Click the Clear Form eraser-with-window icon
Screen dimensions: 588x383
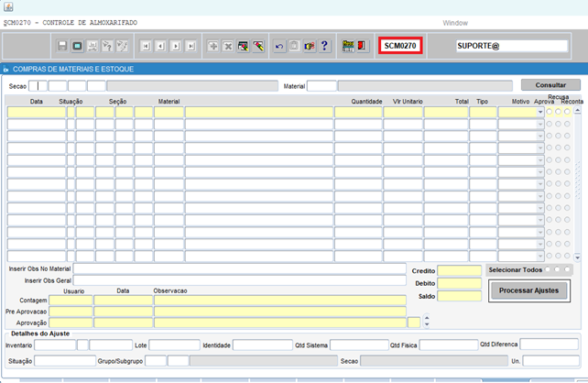pyautogui.click(x=243, y=46)
